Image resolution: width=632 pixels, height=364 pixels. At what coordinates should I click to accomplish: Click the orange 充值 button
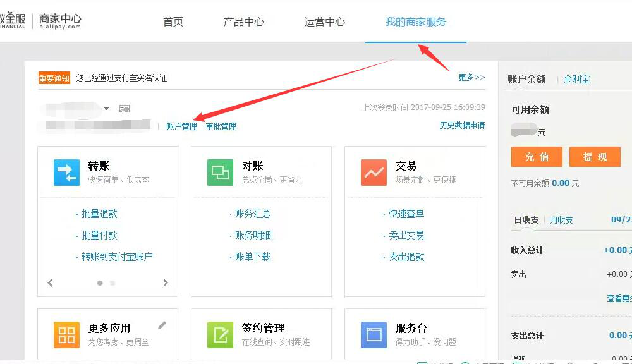pyautogui.click(x=537, y=157)
